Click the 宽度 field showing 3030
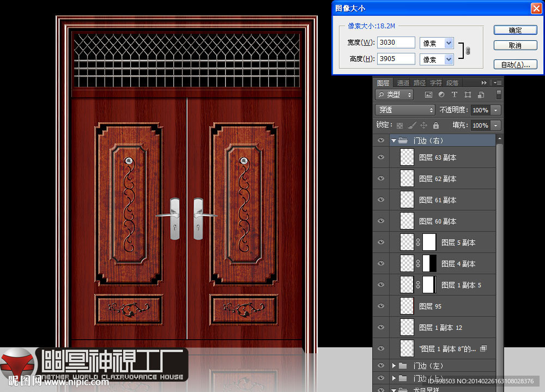 pyautogui.click(x=396, y=43)
